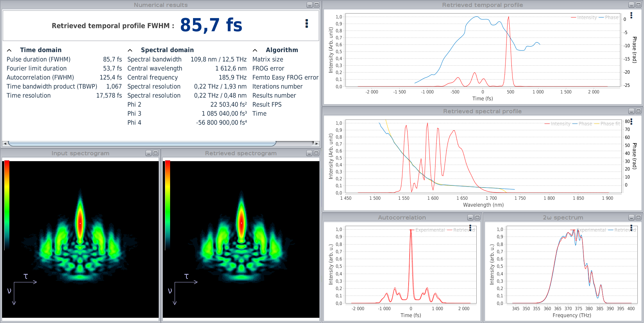Screen dimensions: 644x323
Task: Collapse the Spectral domain section
Action: pyautogui.click(x=130, y=50)
